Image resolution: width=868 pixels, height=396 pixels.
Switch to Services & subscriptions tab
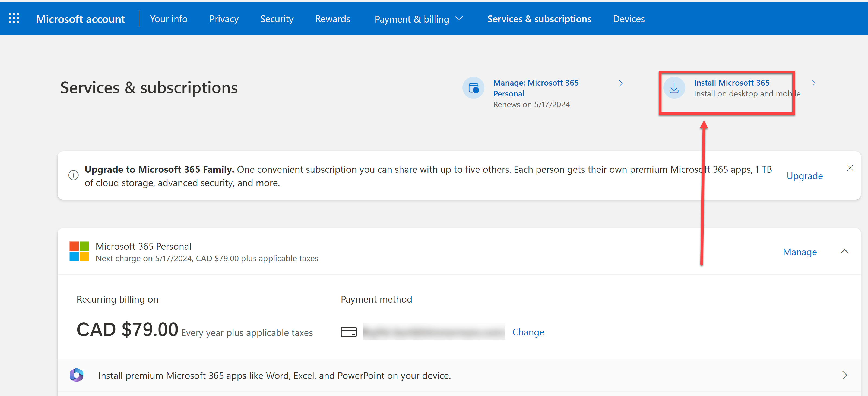click(539, 19)
